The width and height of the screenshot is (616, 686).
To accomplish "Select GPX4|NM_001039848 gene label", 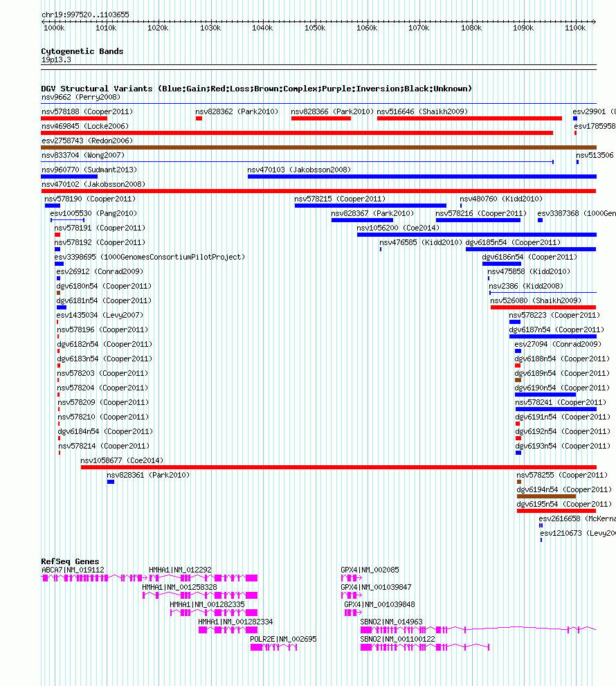I will pyautogui.click(x=380, y=604).
